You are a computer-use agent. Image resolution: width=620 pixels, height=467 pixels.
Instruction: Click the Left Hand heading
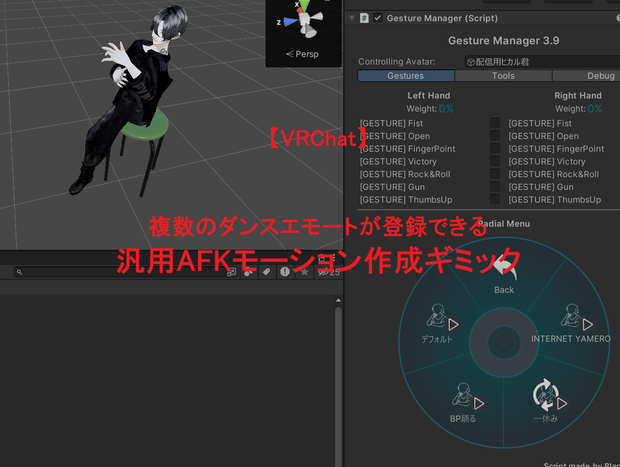point(429,95)
